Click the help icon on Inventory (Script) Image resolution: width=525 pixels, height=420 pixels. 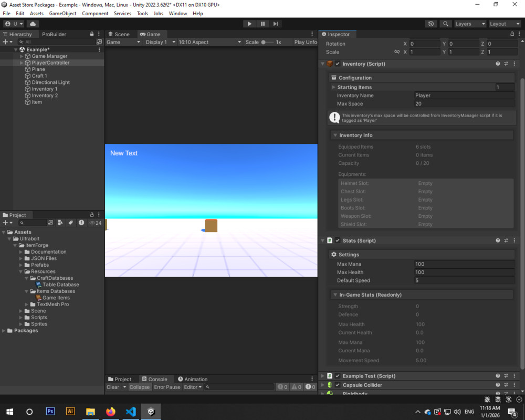click(498, 64)
